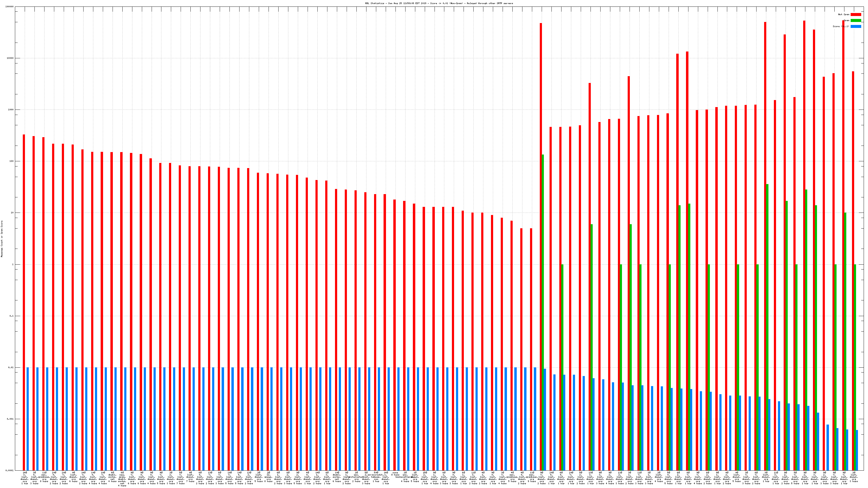The width and height of the screenshot is (868, 488).
Task: Click the 100000 y-axis tick label
Action: point(9,7)
